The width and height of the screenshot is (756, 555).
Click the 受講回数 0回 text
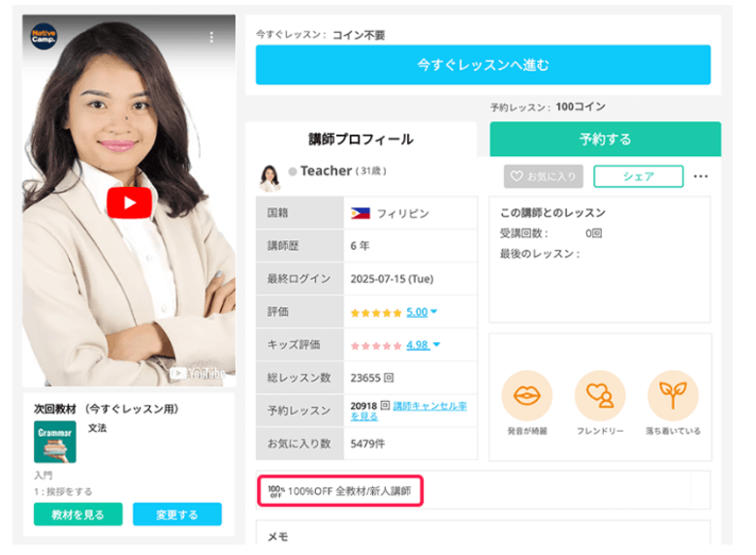[551, 233]
